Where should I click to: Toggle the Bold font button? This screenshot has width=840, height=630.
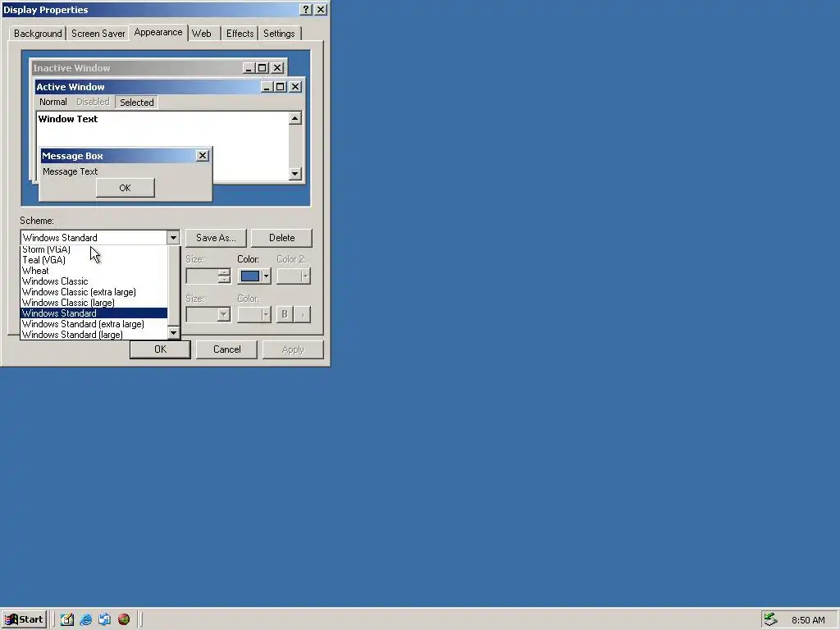tap(285, 314)
